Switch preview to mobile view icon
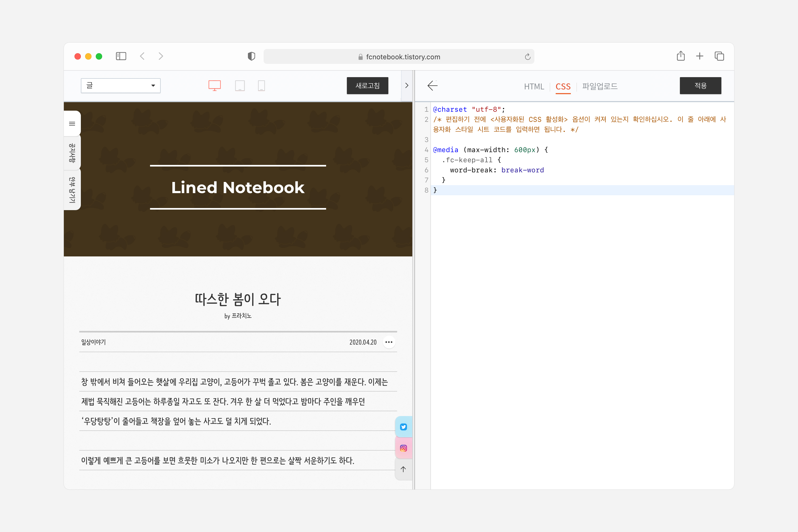 (x=261, y=85)
